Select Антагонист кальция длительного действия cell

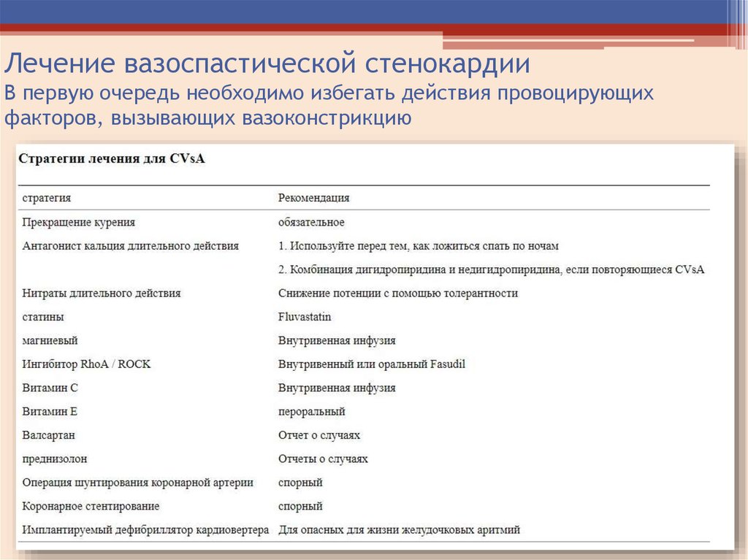click(x=131, y=246)
